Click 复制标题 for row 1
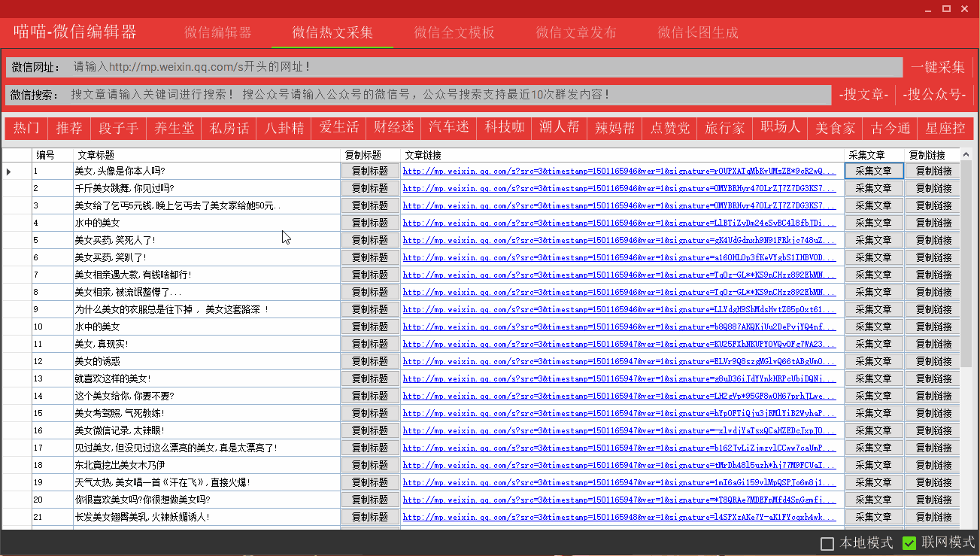 370,171
